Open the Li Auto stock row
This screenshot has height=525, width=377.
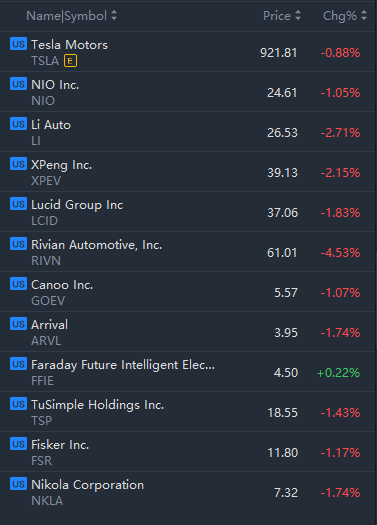tap(187, 132)
